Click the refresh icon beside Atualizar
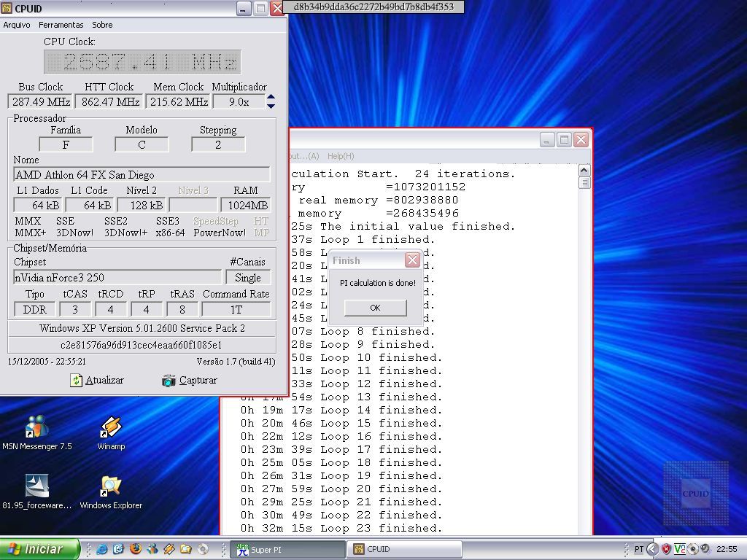This screenshot has width=747, height=560. [x=76, y=380]
